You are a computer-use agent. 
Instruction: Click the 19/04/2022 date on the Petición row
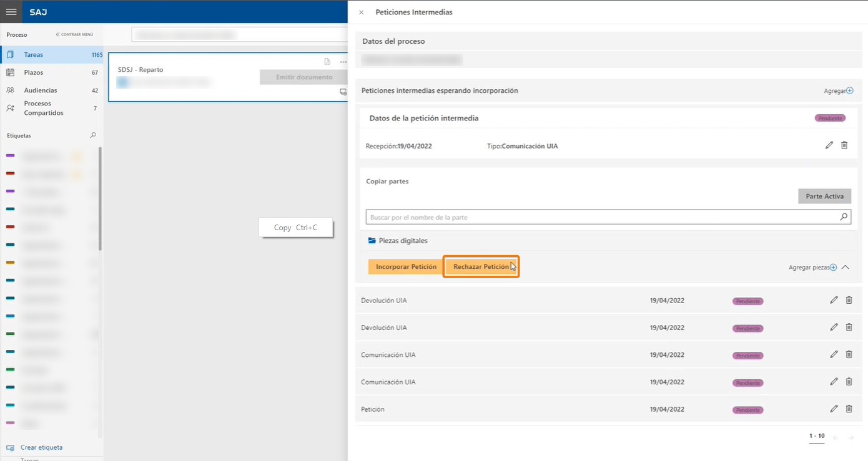(667, 409)
